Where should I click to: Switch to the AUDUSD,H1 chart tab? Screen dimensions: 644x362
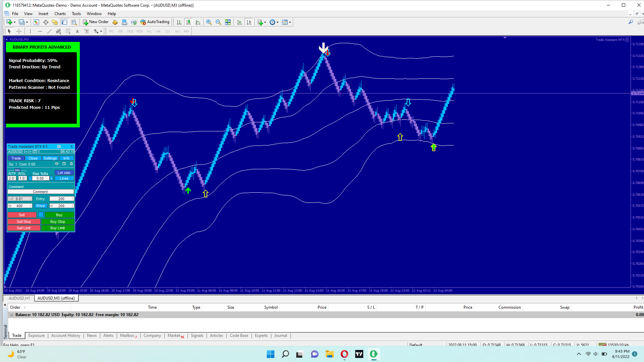(19, 298)
